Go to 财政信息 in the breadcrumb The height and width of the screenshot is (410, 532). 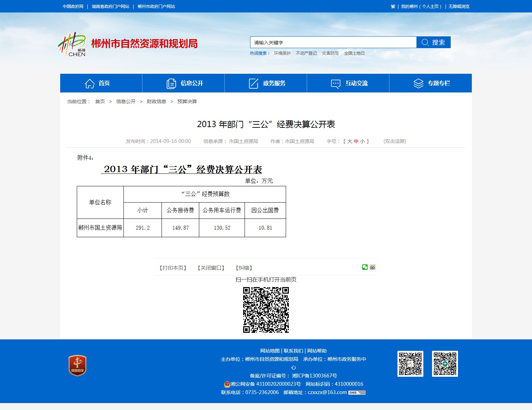point(156,101)
